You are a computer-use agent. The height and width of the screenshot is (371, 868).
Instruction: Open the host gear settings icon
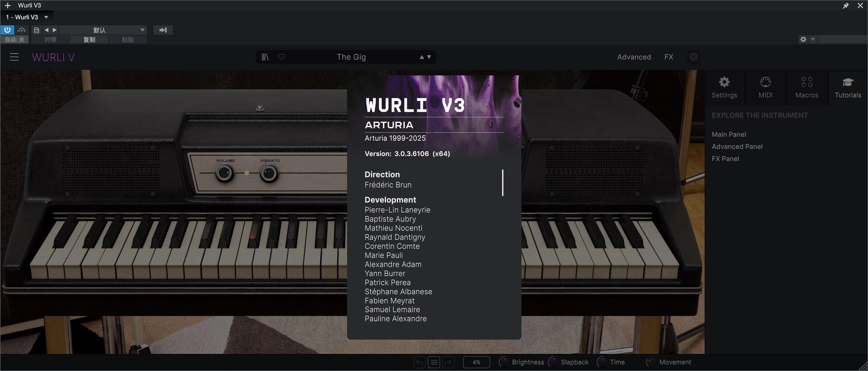tap(803, 39)
